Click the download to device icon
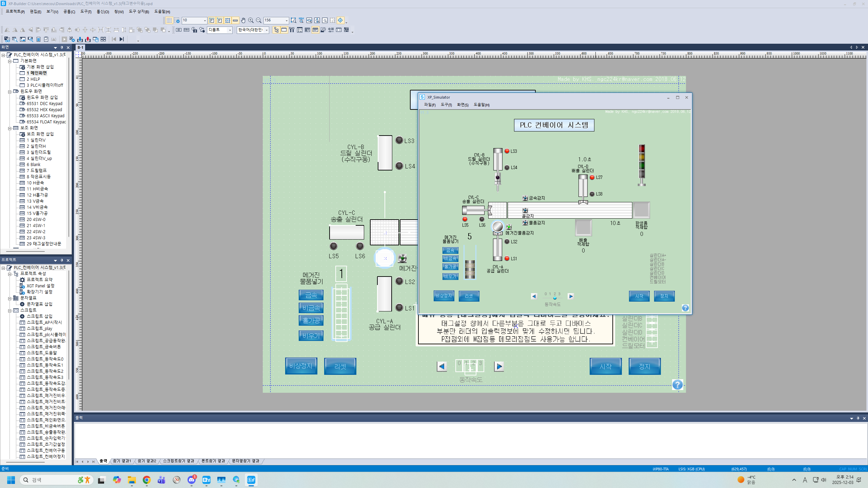The height and width of the screenshot is (488, 868). tap(80, 39)
